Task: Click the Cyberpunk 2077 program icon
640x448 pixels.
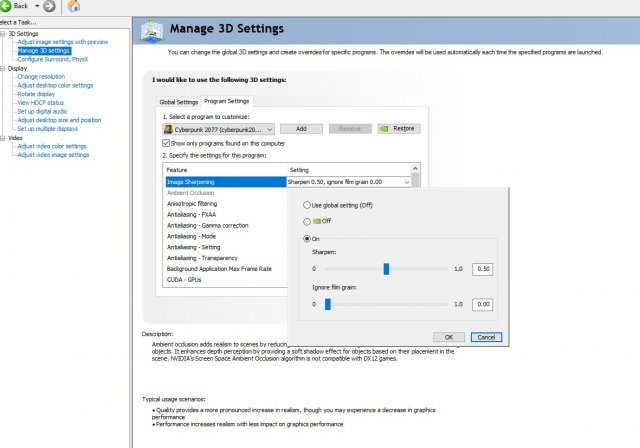Action: (x=168, y=129)
